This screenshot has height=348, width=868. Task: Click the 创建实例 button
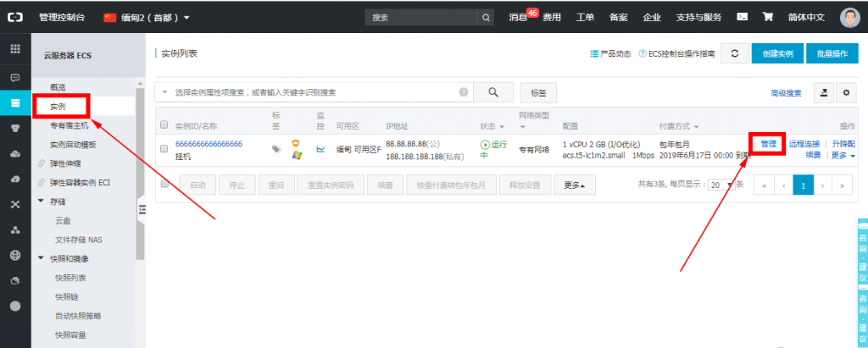[x=777, y=53]
